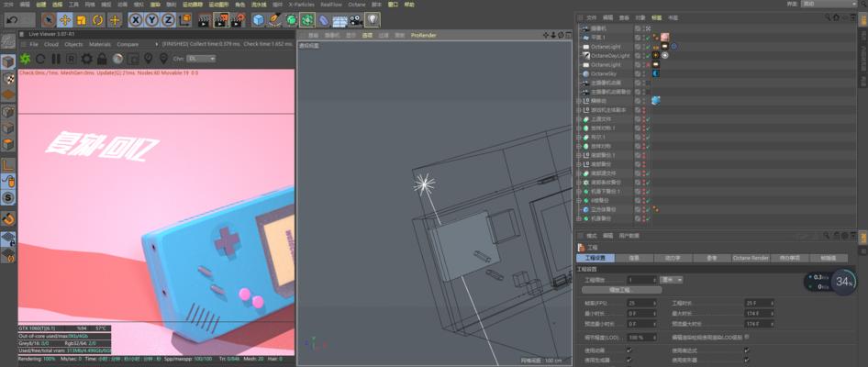Switch to the Project Settings tab
Image resolution: width=868 pixels, height=367 pixels.
pos(595,258)
